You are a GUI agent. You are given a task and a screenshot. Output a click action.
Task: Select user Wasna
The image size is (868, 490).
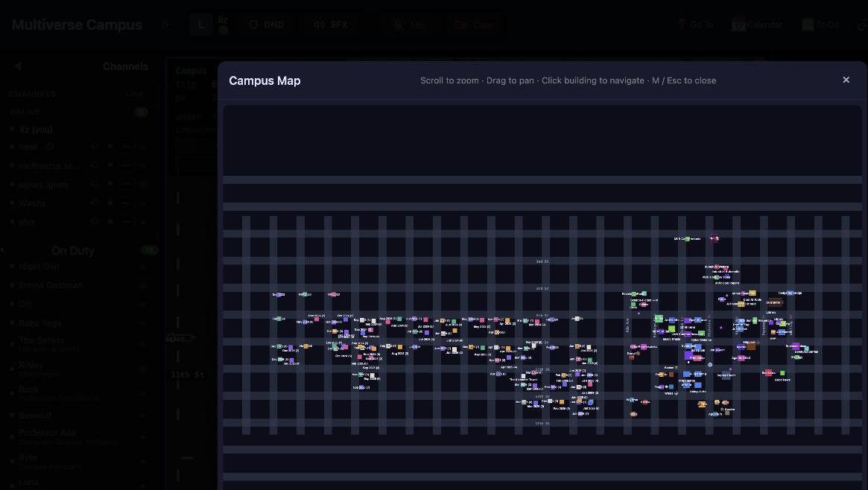click(31, 203)
